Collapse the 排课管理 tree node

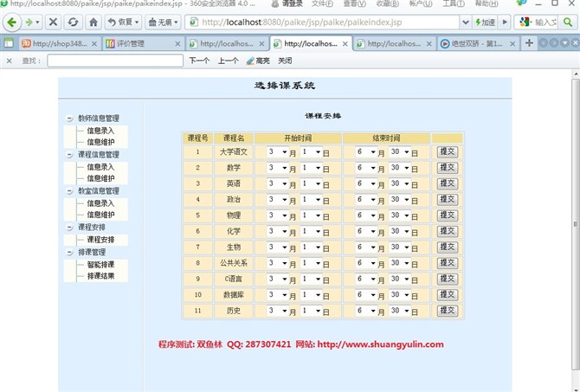69,253
